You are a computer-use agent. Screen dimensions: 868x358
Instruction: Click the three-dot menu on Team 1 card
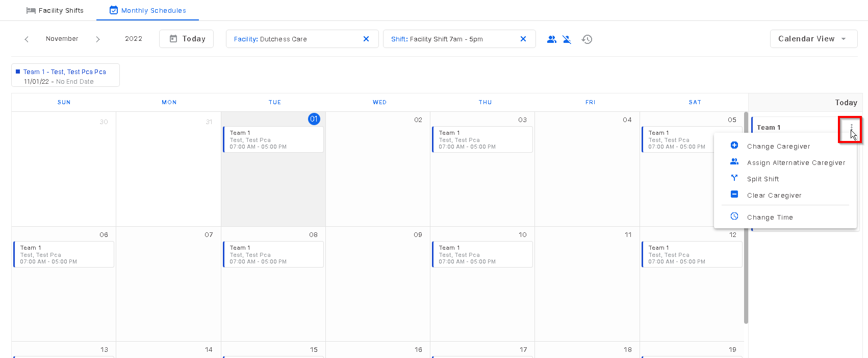(851, 127)
